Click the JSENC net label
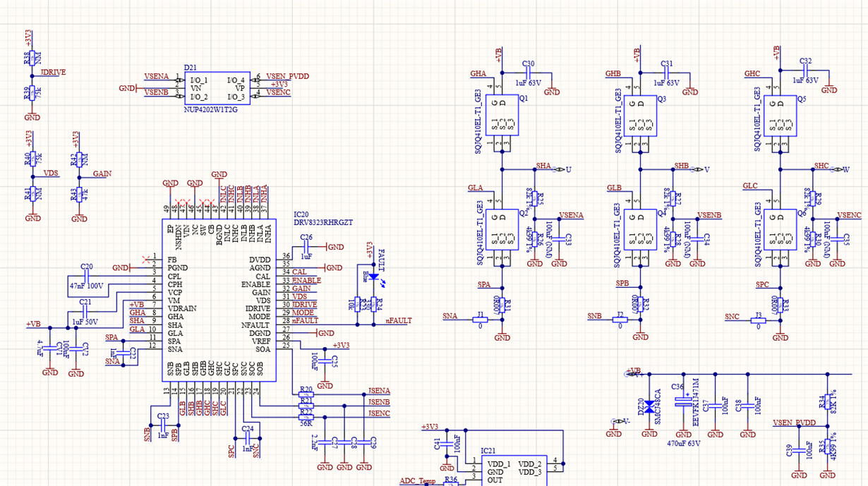 click(379, 413)
